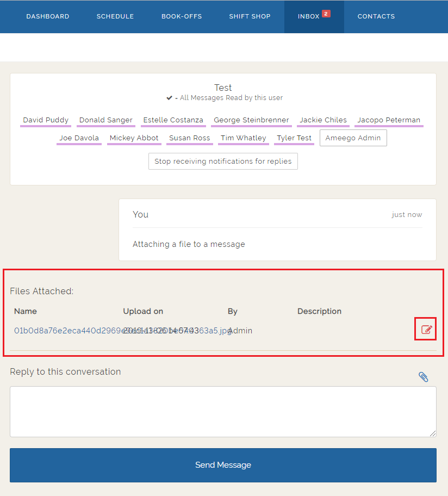Open the attached jpg file link
This screenshot has height=496, width=448.
pos(65,331)
